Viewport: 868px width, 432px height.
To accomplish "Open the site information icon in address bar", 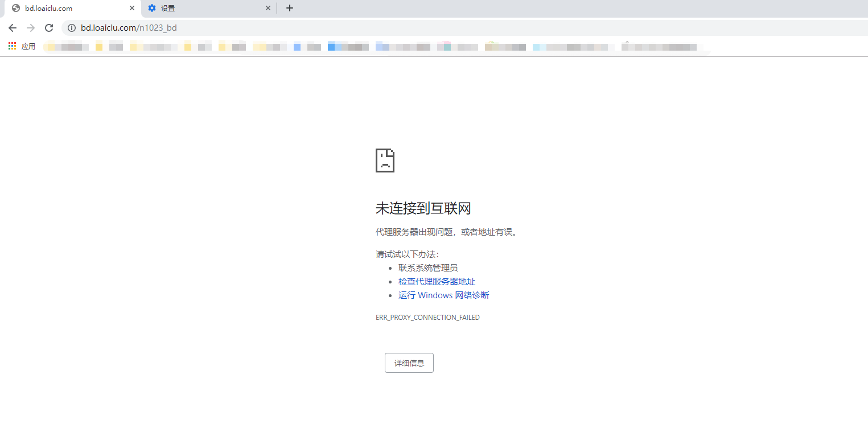I will pos(71,27).
